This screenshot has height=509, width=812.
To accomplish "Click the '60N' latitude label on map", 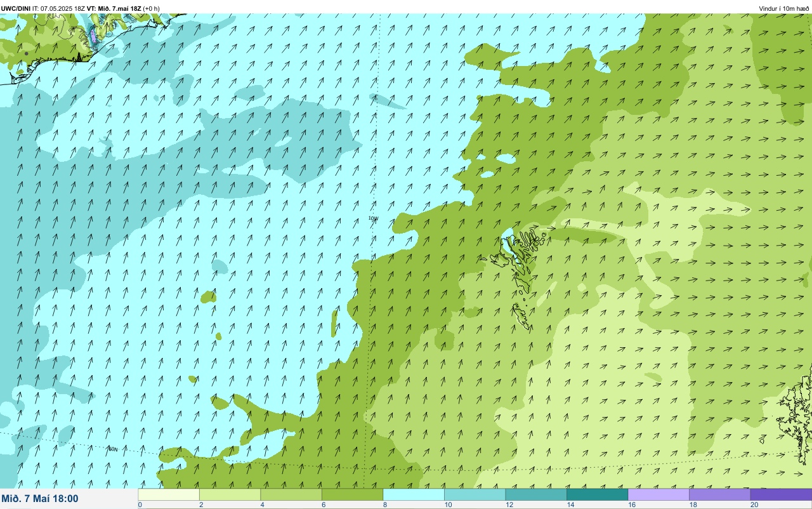I will pos(113,449).
